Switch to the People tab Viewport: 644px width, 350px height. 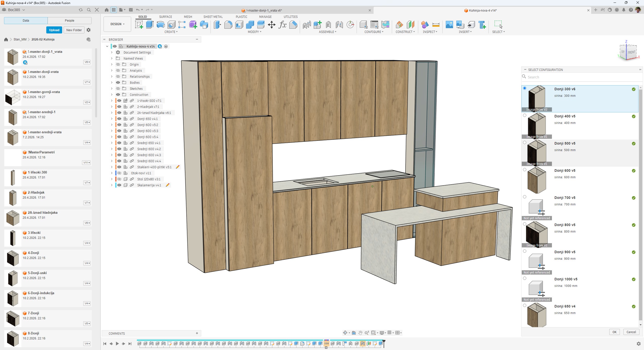(69, 21)
